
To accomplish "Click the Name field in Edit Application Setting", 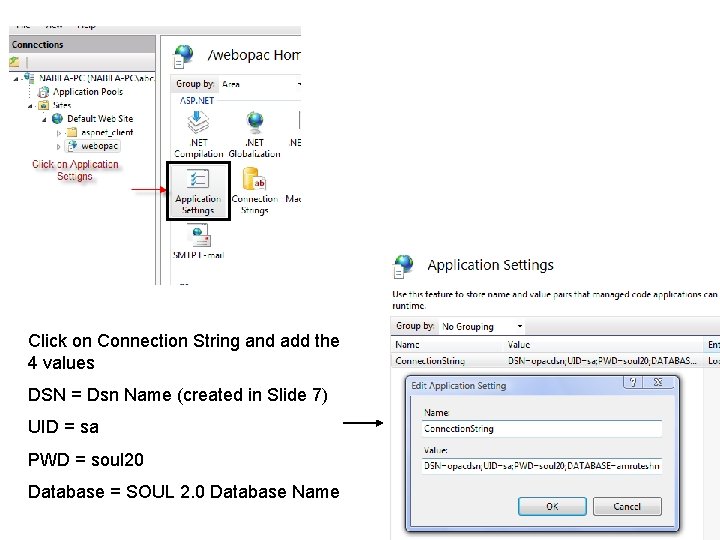I will [542, 428].
